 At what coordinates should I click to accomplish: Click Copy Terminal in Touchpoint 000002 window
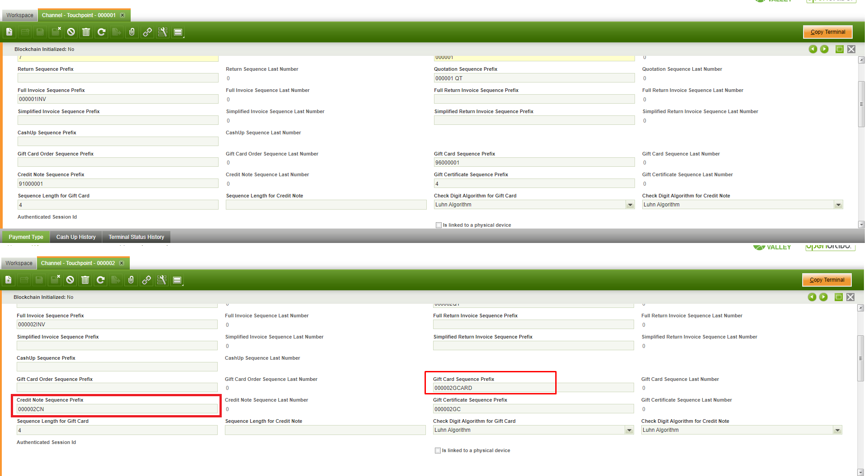click(x=827, y=280)
